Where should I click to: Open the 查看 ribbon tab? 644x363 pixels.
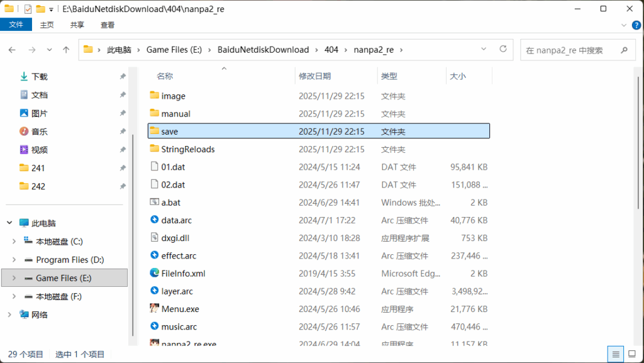[108, 25]
